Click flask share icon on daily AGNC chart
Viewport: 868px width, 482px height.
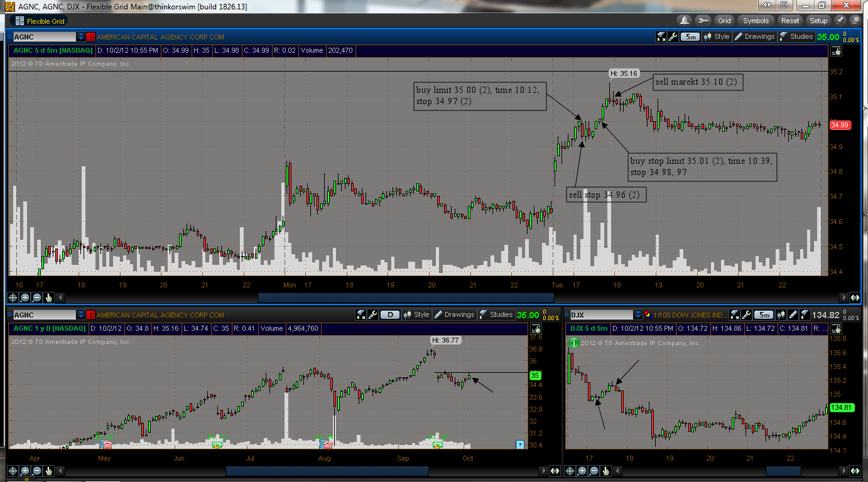[361, 315]
